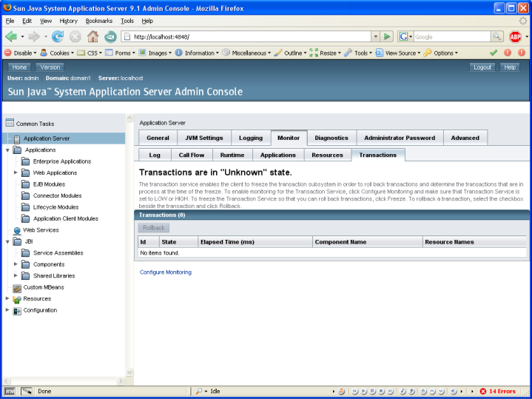Collapse the Applications tree node
Viewport: 532px width, 399px height.
[7, 150]
